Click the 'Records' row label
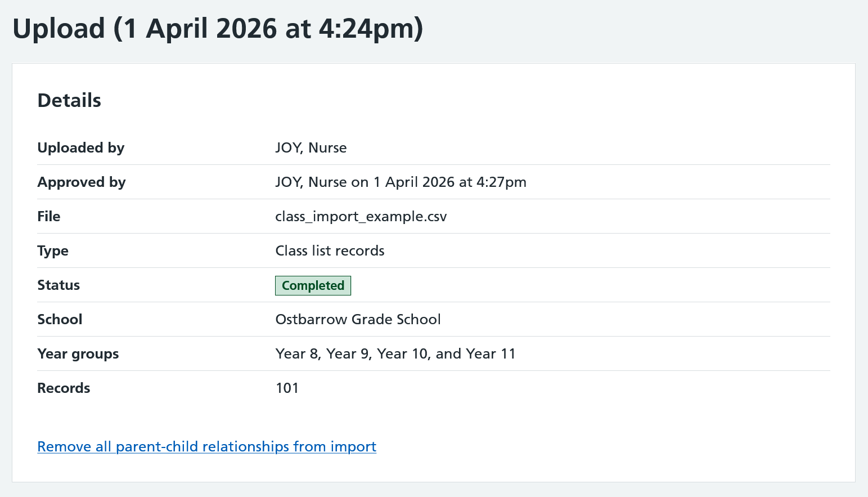Image resolution: width=868 pixels, height=497 pixels. coord(64,388)
